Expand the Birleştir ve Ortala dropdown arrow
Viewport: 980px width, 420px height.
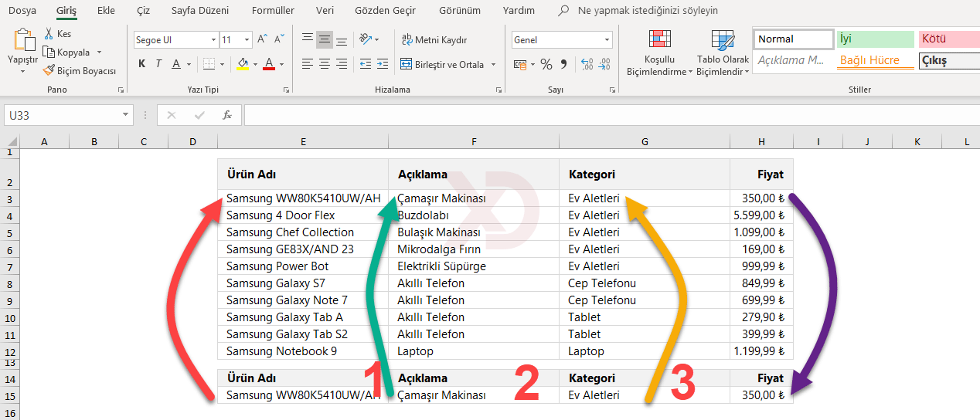tap(493, 64)
